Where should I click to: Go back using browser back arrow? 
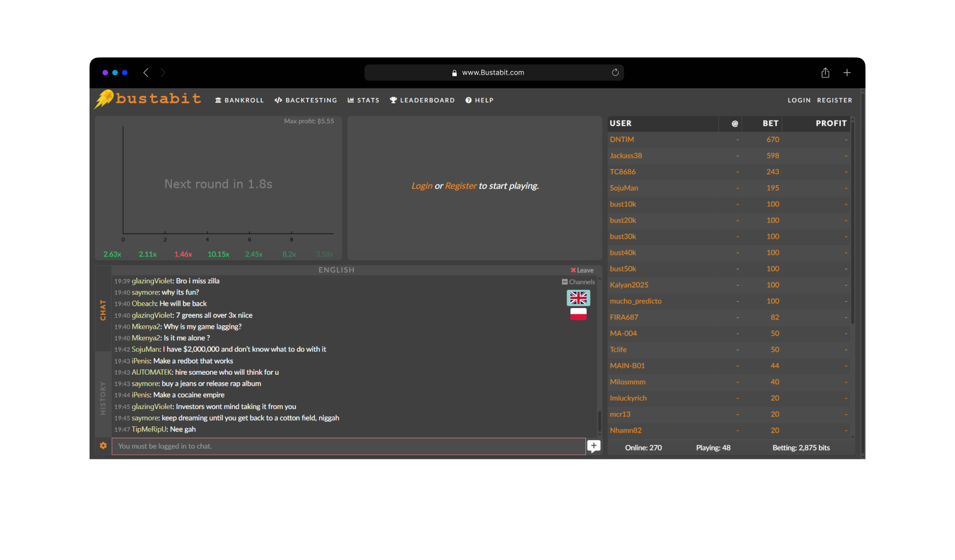point(146,73)
